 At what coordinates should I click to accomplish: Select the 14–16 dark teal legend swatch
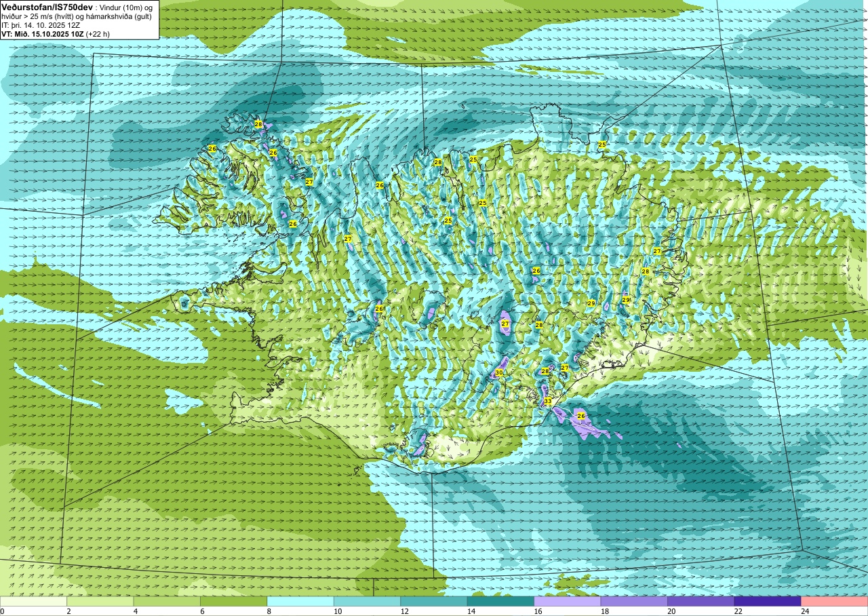click(x=500, y=601)
